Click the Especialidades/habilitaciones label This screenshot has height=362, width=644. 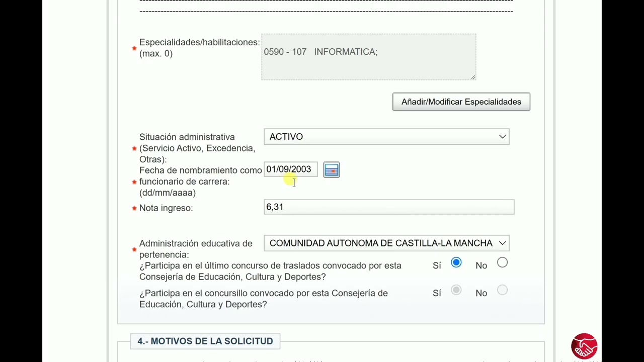coord(199,48)
